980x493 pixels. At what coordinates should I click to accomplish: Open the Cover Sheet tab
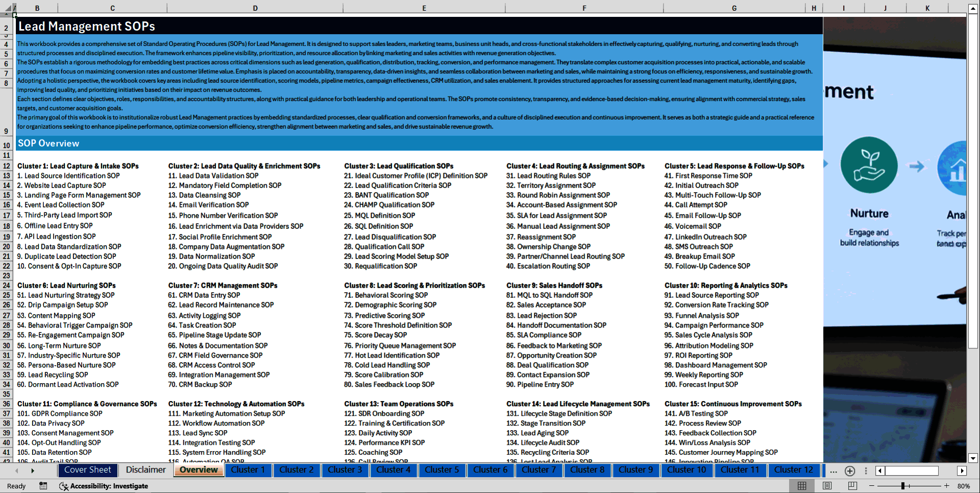click(x=87, y=470)
